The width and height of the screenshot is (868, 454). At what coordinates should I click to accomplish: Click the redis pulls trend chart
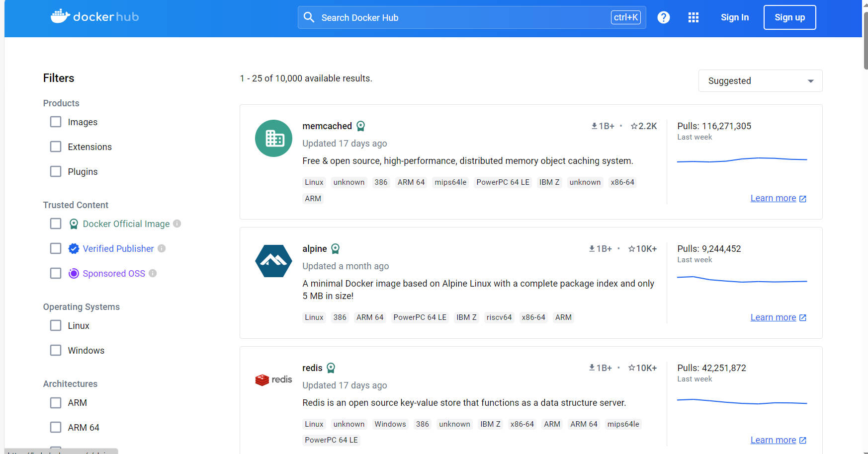742,401
